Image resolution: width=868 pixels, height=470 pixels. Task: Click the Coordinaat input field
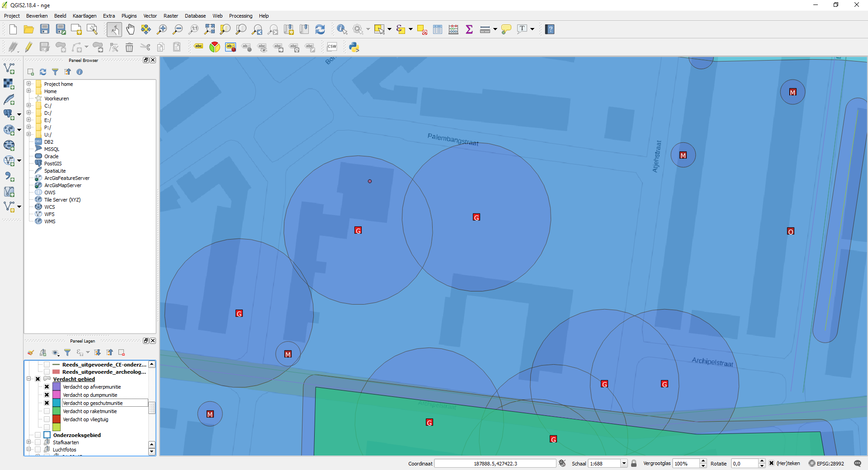point(495,463)
